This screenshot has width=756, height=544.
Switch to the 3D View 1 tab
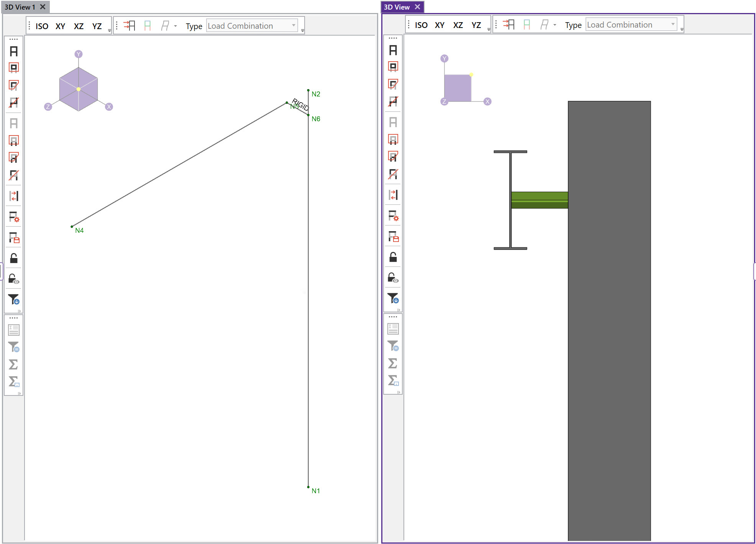click(20, 7)
